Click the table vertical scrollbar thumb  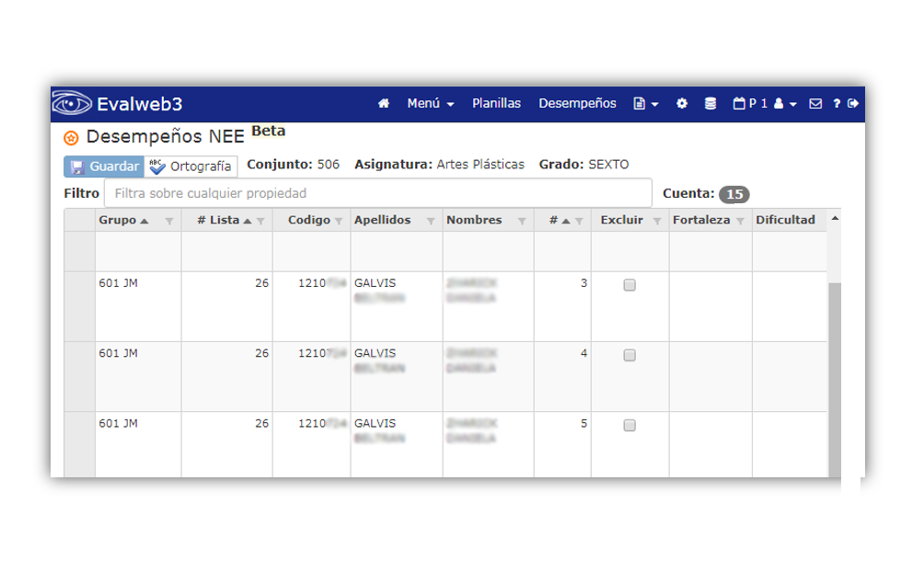pyautogui.click(x=835, y=380)
